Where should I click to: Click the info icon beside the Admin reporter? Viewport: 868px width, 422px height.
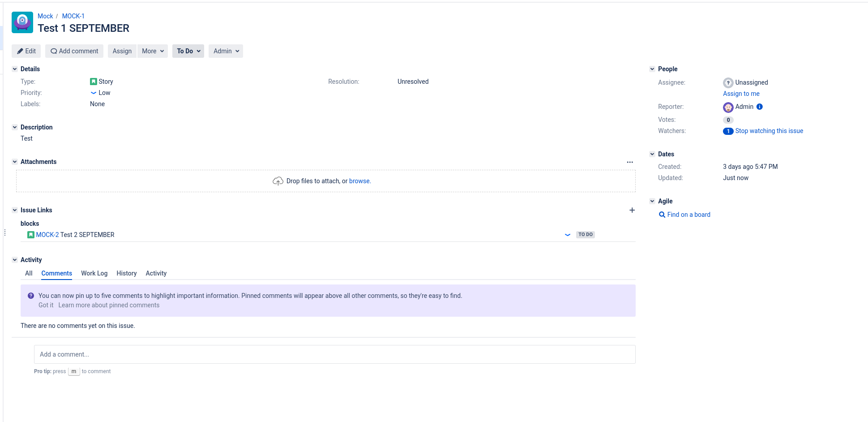[759, 107]
